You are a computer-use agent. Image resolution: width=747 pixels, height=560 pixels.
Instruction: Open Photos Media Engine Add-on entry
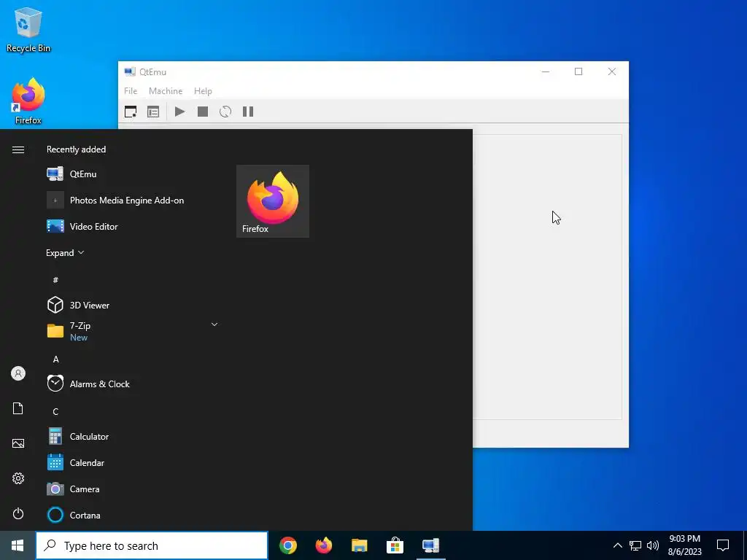tap(133, 200)
